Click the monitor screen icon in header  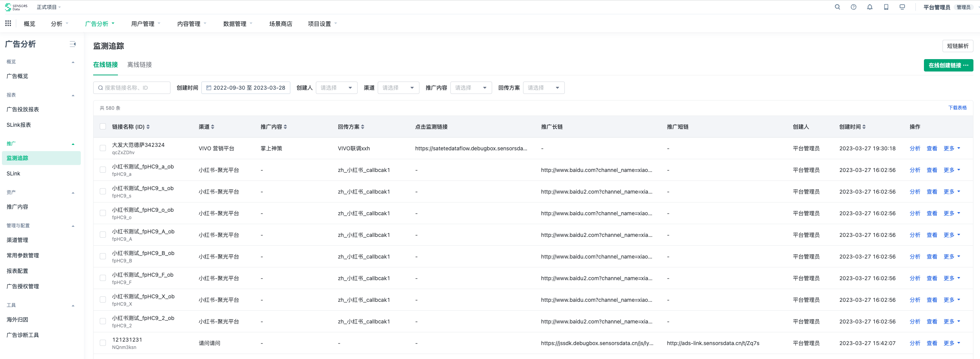tap(902, 7)
